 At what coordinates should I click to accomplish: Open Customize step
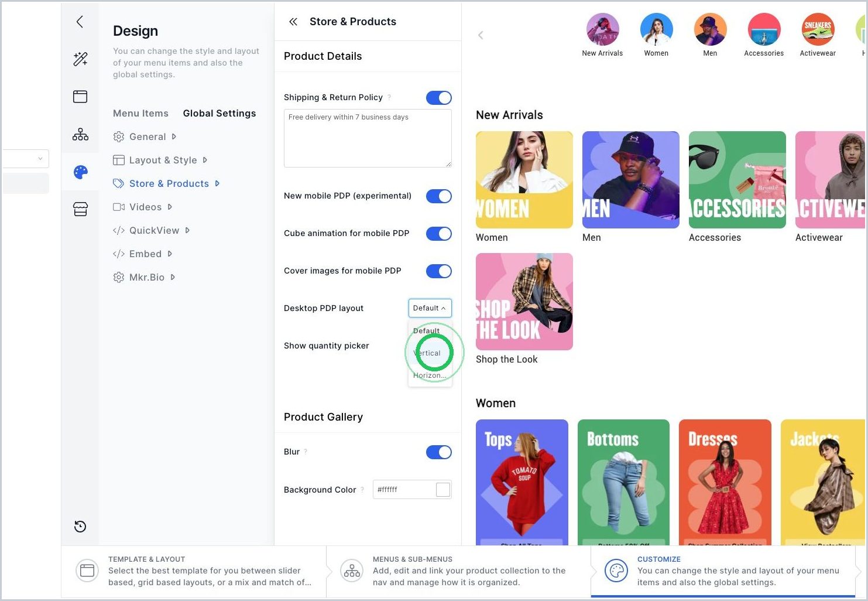[723, 571]
